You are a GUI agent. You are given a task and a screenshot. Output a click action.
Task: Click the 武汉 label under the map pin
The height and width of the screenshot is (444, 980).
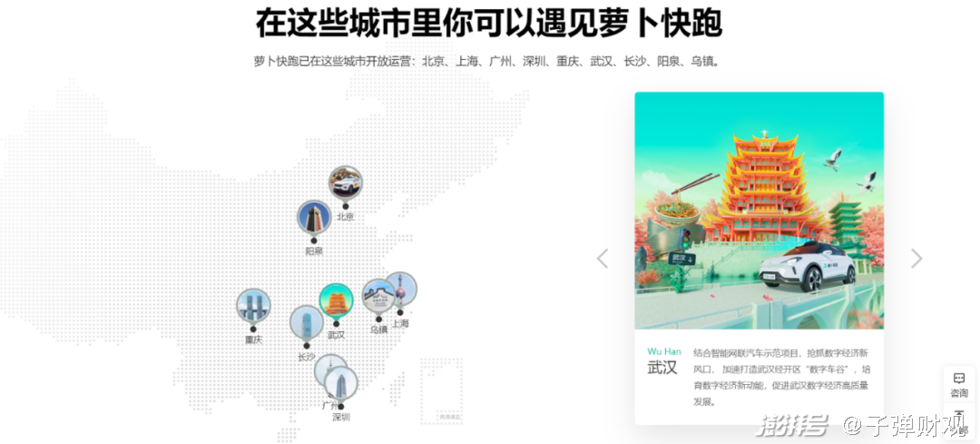[x=337, y=335]
